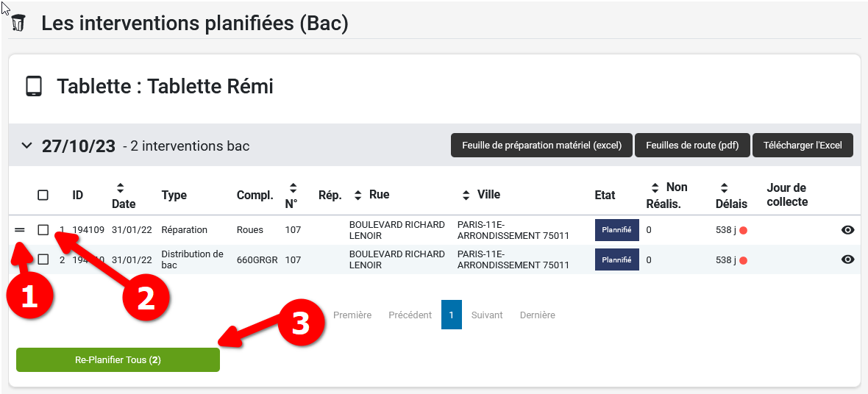This screenshot has width=868, height=394.
Task: Sort by Non Réalis. column
Action: pos(655,187)
